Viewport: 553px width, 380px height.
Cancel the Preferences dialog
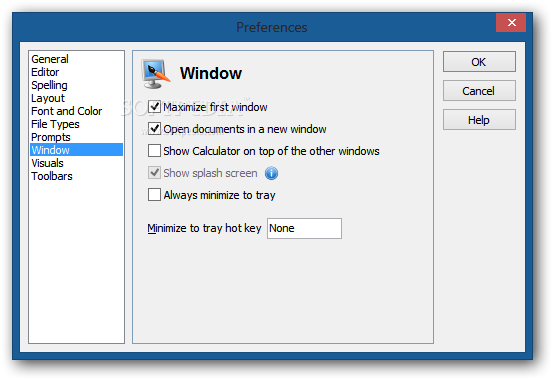click(479, 91)
